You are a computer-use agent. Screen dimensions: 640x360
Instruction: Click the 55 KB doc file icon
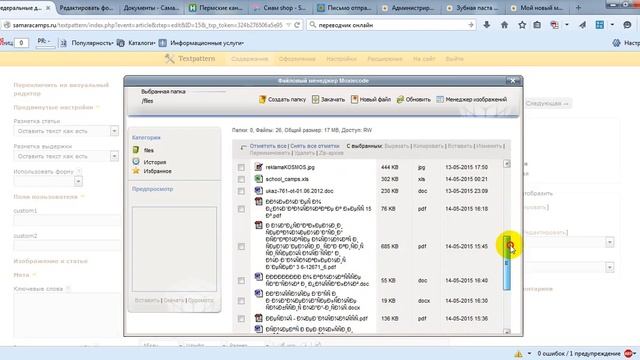coord(258,277)
